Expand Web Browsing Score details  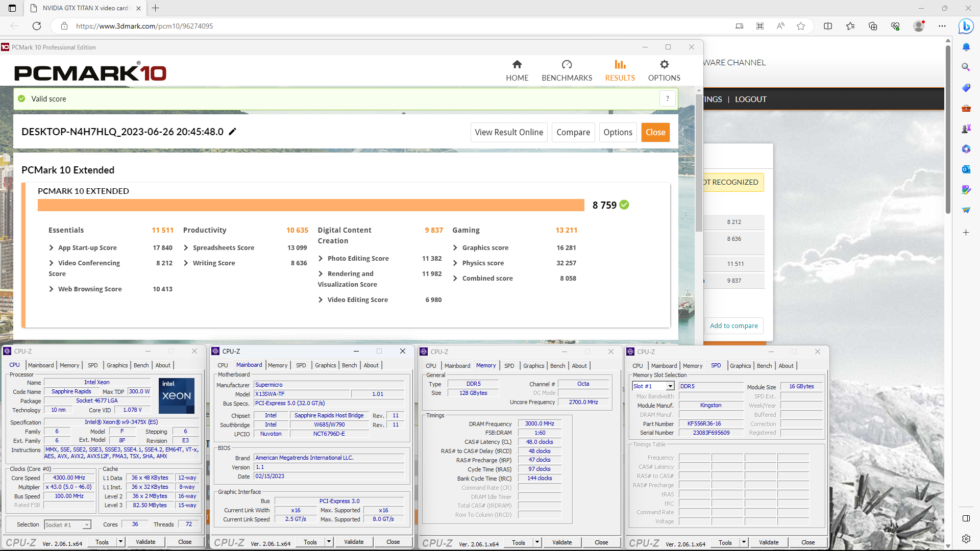[51, 289]
